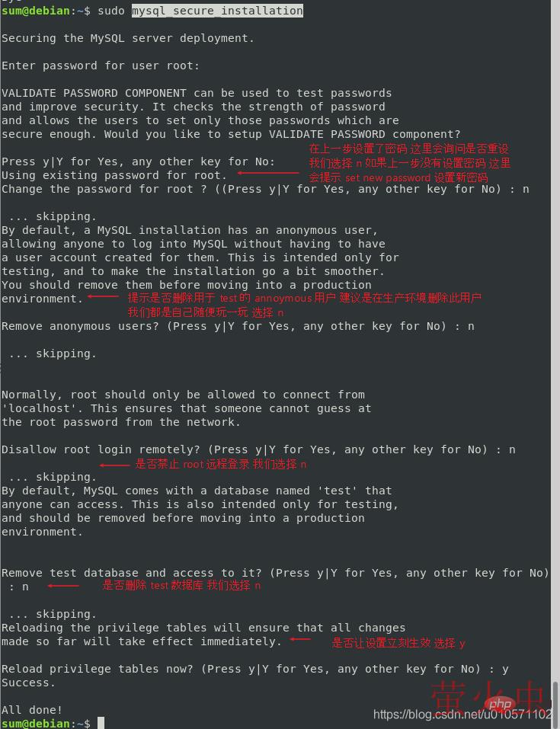Click the "Success." output line

coord(28,683)
